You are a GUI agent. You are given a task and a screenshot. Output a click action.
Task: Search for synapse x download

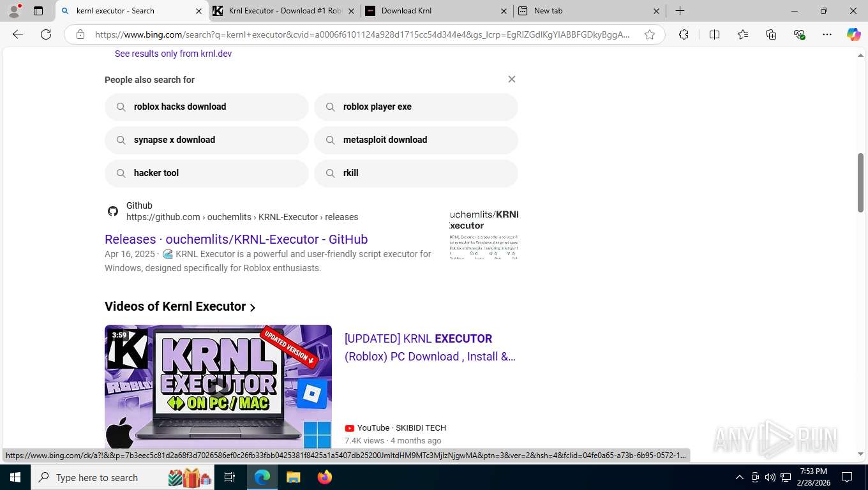206,140
